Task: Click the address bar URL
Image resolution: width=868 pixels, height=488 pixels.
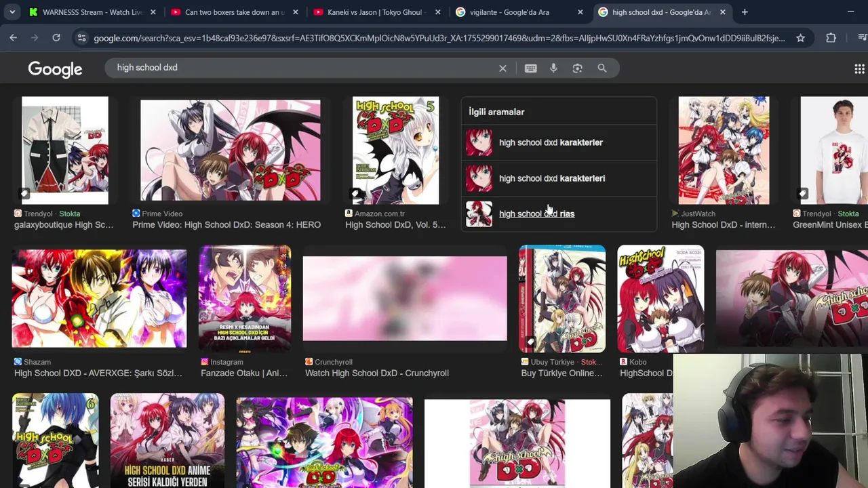Action: [439, 38]
